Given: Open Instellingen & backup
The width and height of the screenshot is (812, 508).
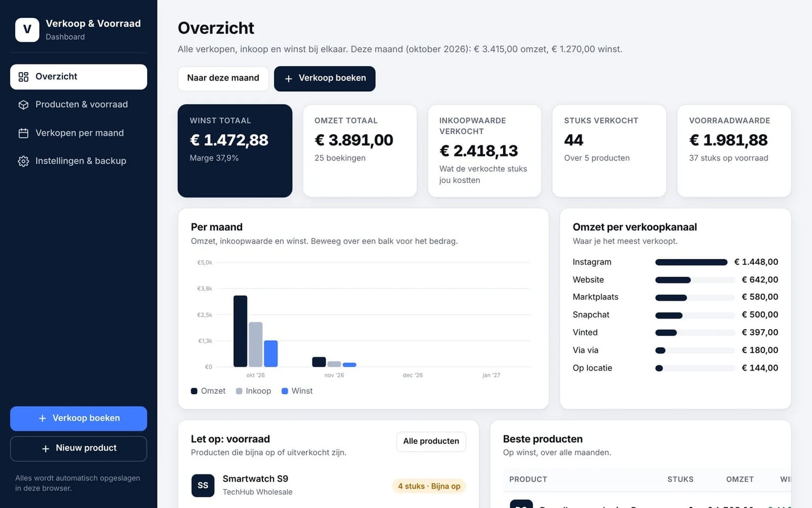Looking at the screenshot, I should tap(78, 161).
